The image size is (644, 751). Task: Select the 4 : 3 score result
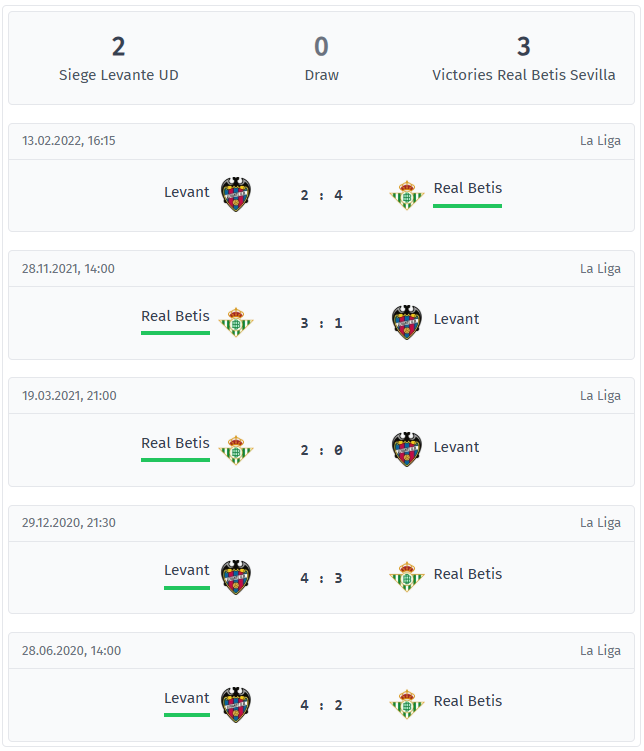pos(321,578)
